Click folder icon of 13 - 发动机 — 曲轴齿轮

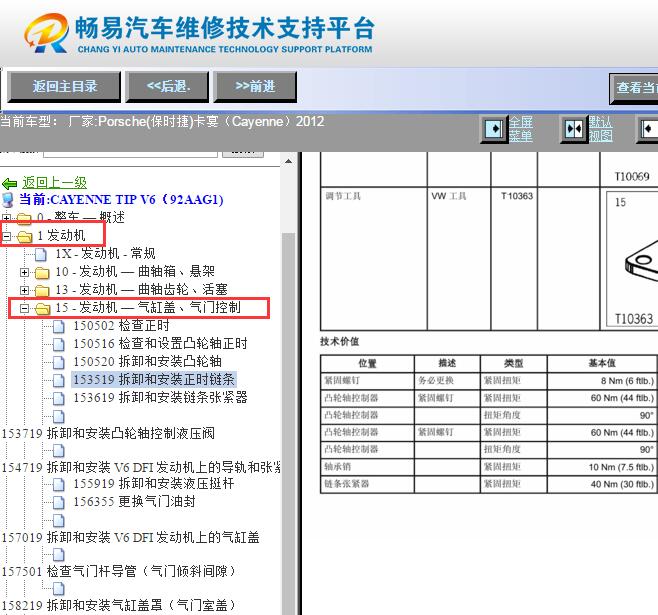(42, 291)
